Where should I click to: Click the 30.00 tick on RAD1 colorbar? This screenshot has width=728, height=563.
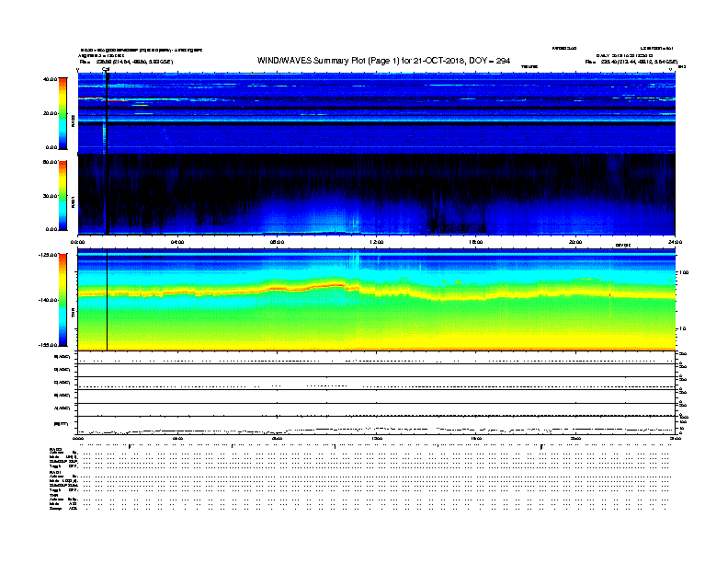(x=51, y=196)
